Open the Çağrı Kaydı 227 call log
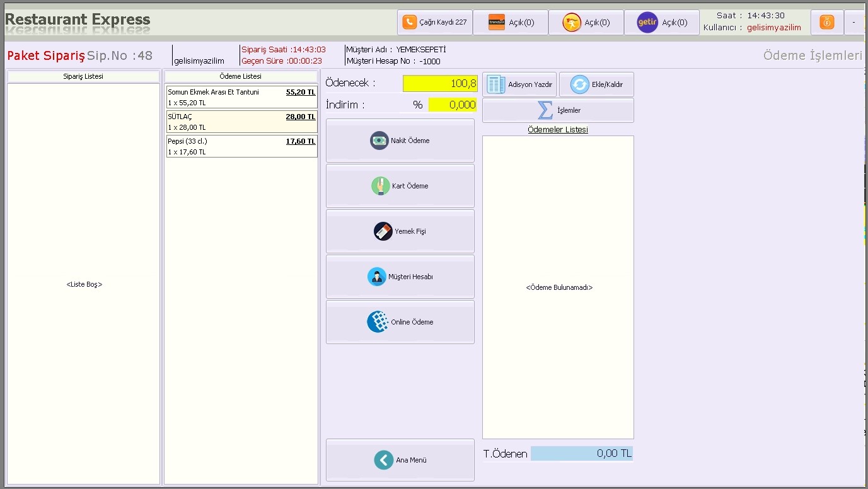868x489 pixels. pos(434,22)
